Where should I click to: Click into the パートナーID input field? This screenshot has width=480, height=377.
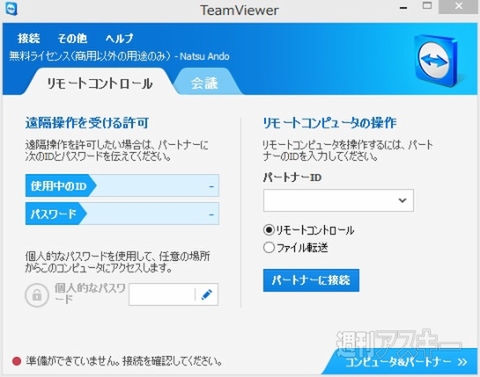coord(338,200)
